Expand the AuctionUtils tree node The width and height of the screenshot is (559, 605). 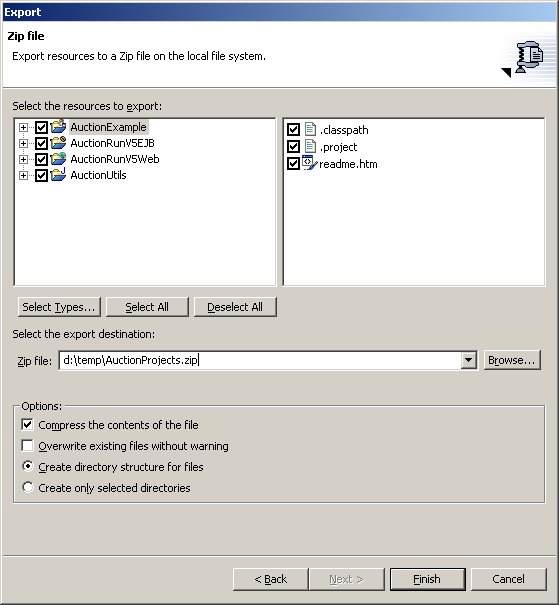(24, 176)
